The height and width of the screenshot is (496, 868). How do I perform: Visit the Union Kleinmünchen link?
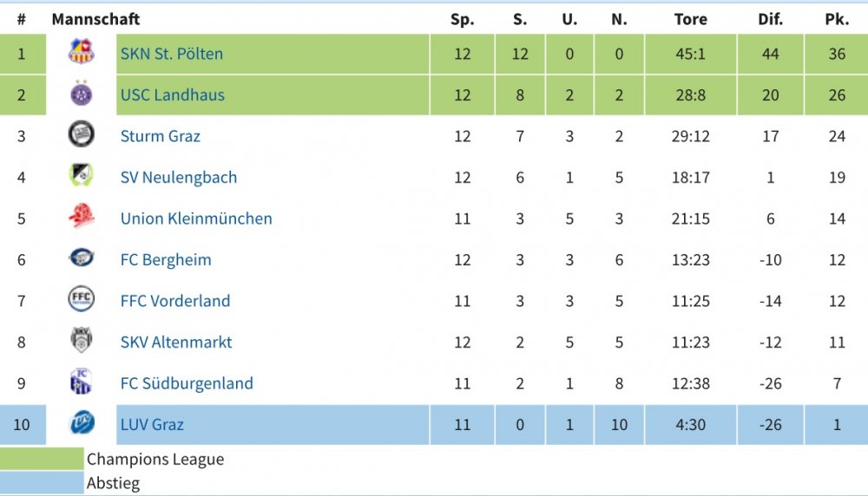(196, 219)
